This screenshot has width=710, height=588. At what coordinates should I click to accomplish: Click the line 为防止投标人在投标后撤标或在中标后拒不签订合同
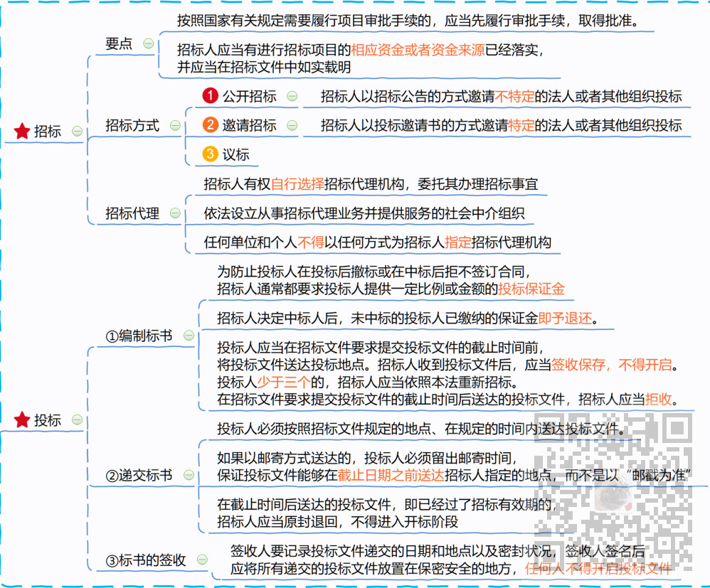[374, 272]
